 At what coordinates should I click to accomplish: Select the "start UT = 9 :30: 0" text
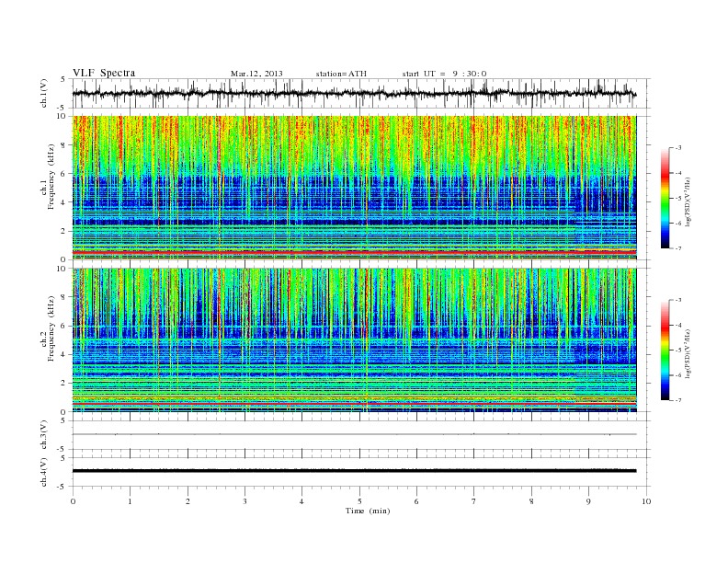(x=444, y=74)
